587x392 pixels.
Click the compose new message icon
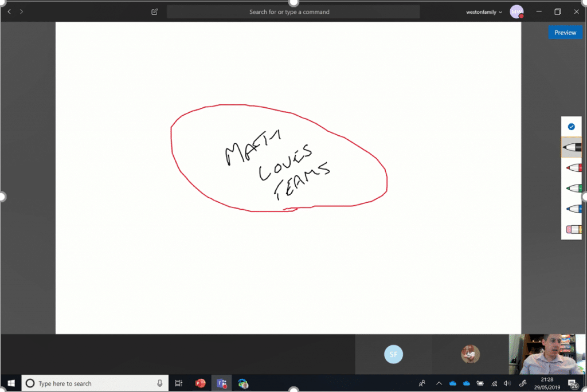(x=154, y=11)
